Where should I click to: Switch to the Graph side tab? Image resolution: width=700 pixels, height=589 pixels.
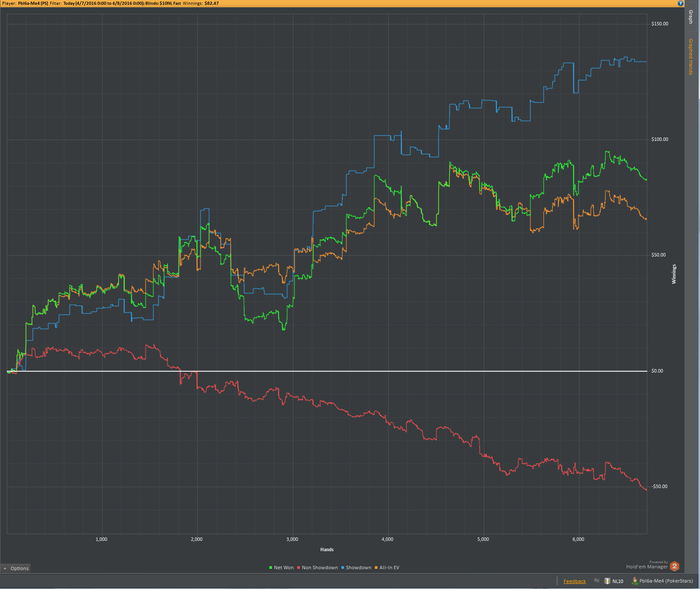[x=690, y=17]
